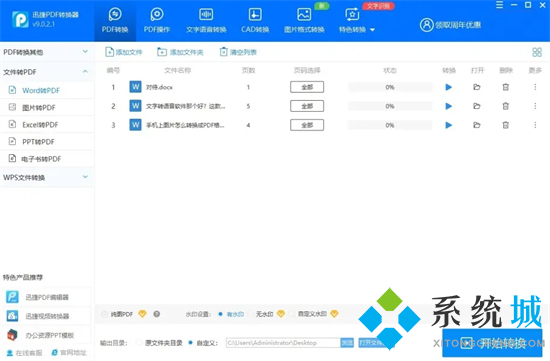Click 全部 page selector for row 3
Viewport: 550px width, 361px height.
pos(307,125)
